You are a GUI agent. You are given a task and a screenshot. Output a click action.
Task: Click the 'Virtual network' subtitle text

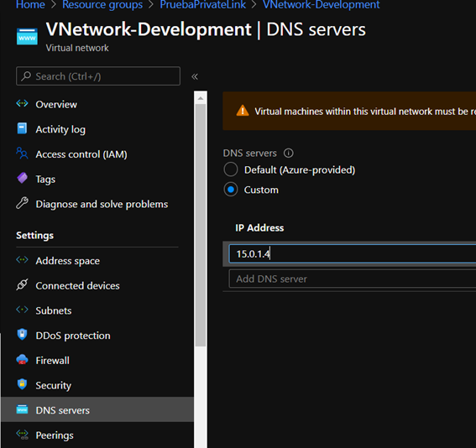tap(77, 48)
